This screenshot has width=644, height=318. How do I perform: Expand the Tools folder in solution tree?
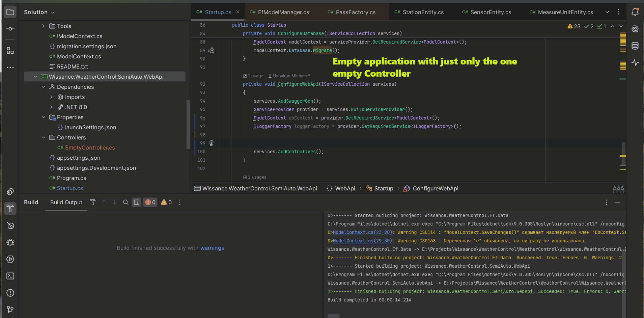(x=44, y=26)
